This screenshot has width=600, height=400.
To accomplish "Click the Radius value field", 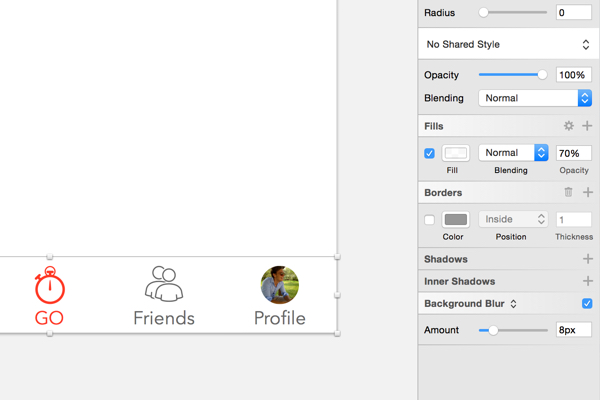I will coord(574,12).
